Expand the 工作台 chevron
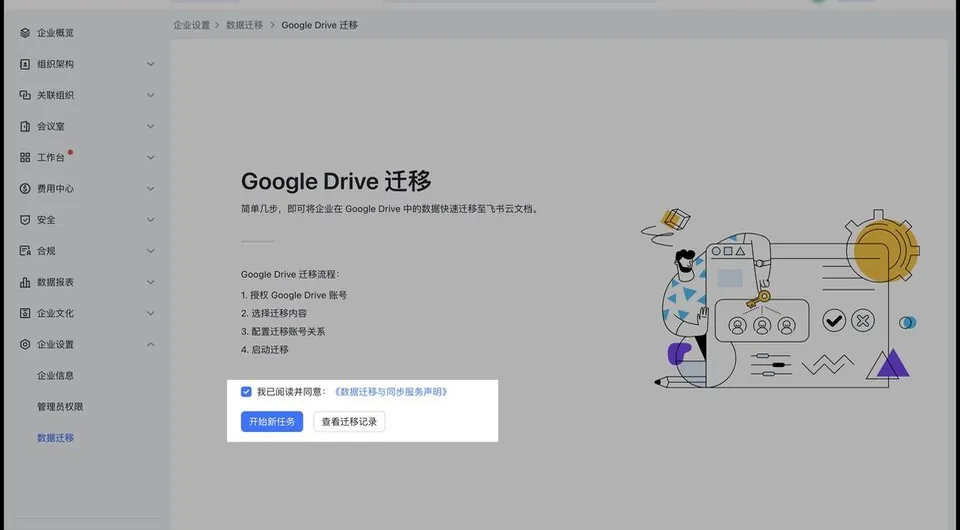 pos(151,157)
